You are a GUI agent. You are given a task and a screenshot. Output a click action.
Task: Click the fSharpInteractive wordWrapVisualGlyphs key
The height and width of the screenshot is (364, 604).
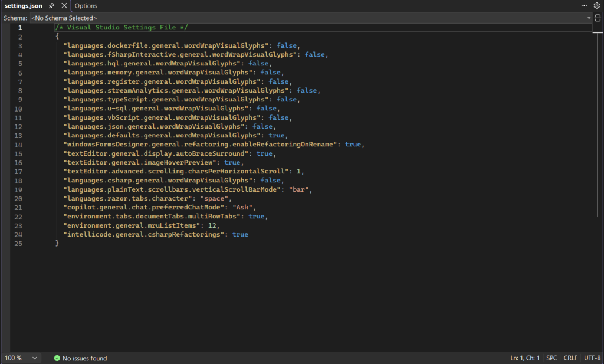180,54
